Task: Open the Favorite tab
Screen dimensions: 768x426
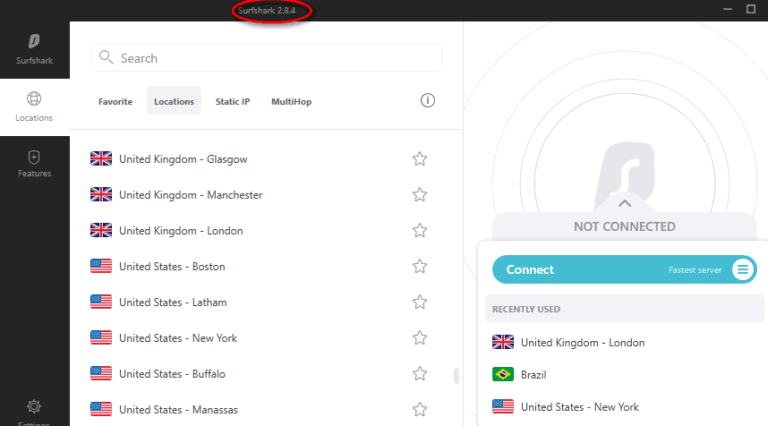Action: 115,101
